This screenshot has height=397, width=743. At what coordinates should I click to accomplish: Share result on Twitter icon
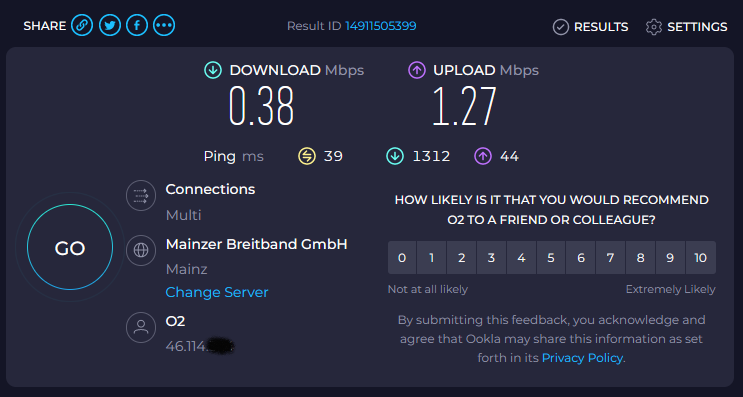pos(109,26)
